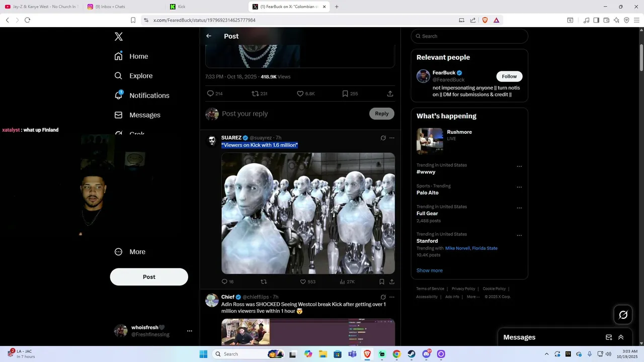
Task: Open more options for Palo Alto trend
Action: [x=519, y=187]
